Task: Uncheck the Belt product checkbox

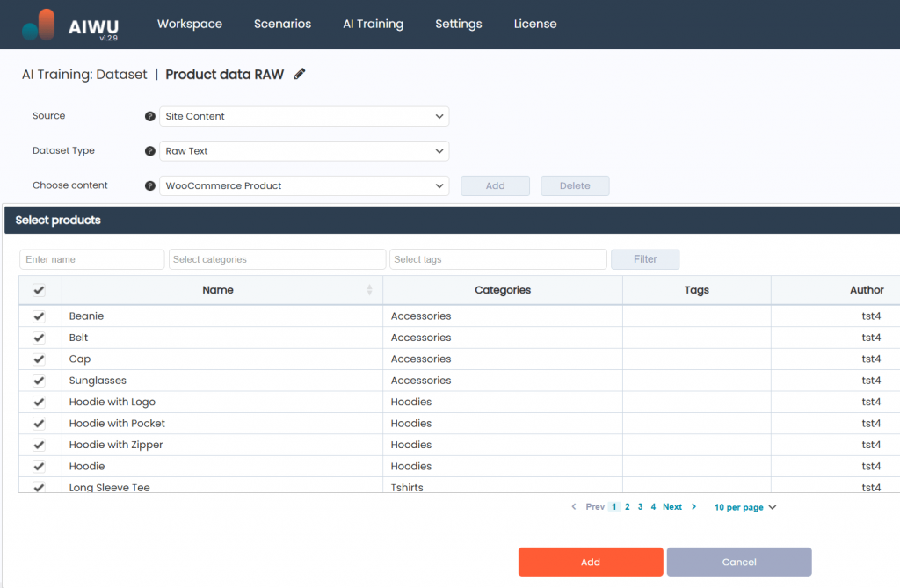Action: pos(39,338)
